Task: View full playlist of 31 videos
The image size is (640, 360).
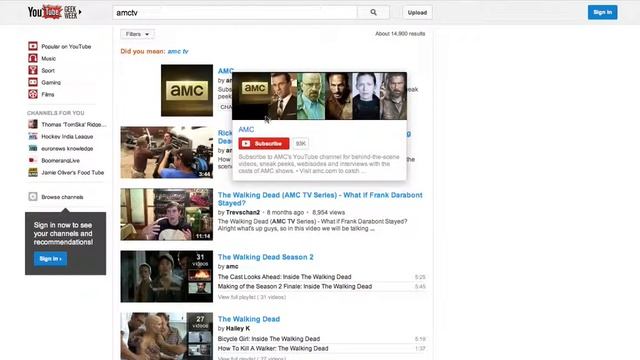Action: 252,297
